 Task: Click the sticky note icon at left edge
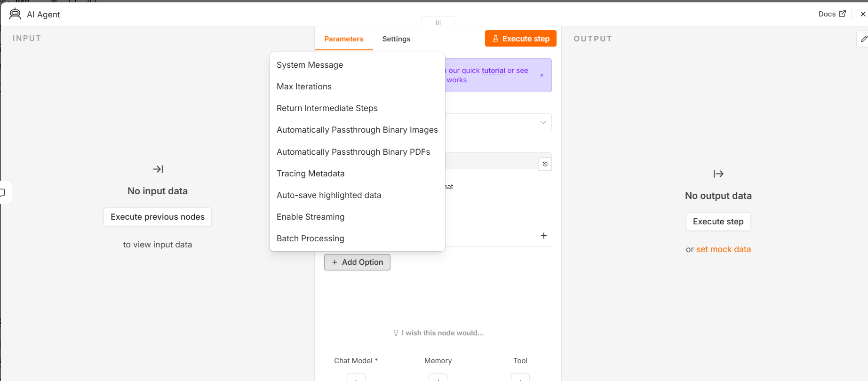pos(3,192)
